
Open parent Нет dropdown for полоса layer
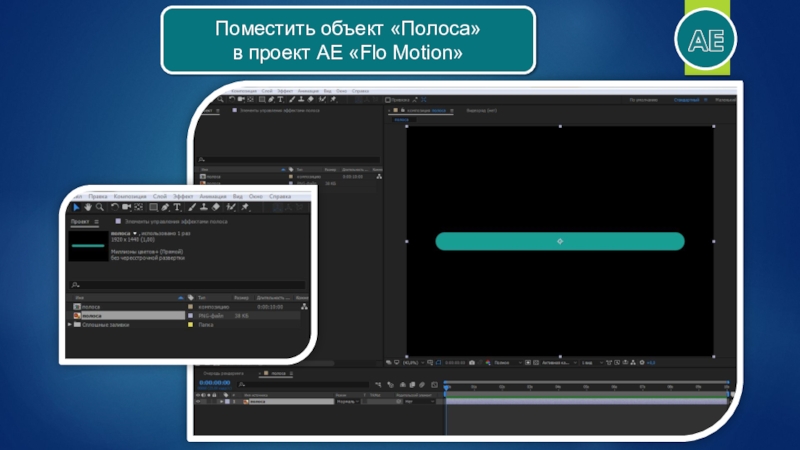coord(420,402)
